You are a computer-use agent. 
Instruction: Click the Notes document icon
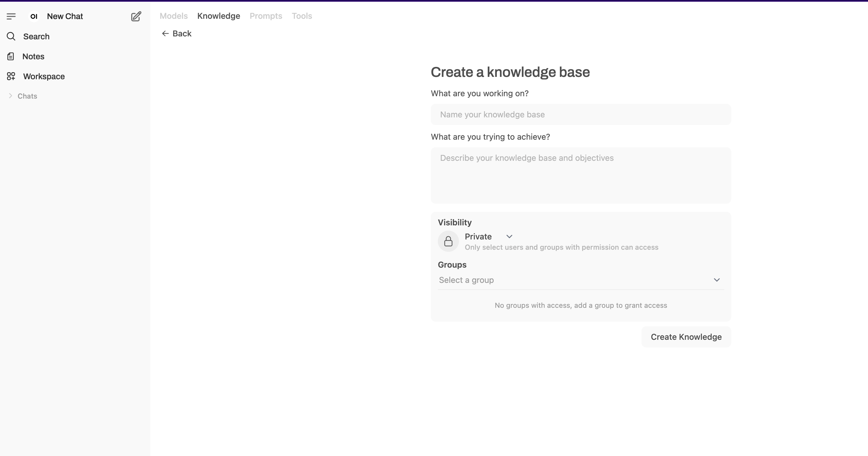pyautogui.click(x=11, y=56)
